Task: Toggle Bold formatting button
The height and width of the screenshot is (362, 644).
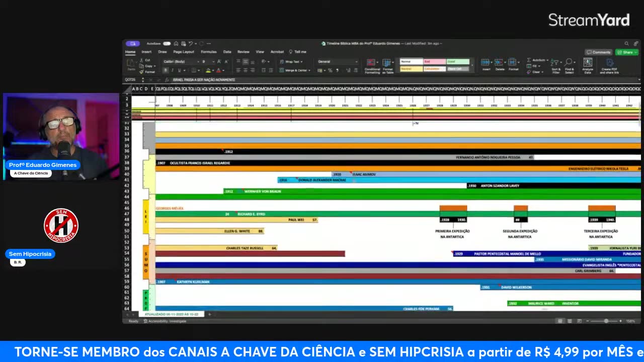Action: tap(165, 70)
